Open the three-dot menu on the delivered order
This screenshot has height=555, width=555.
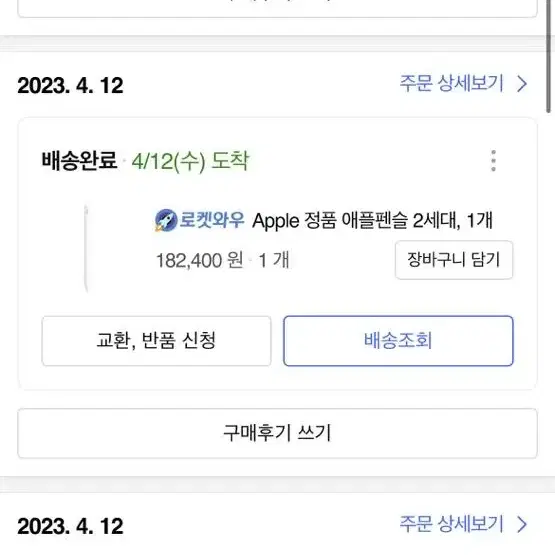493,161
